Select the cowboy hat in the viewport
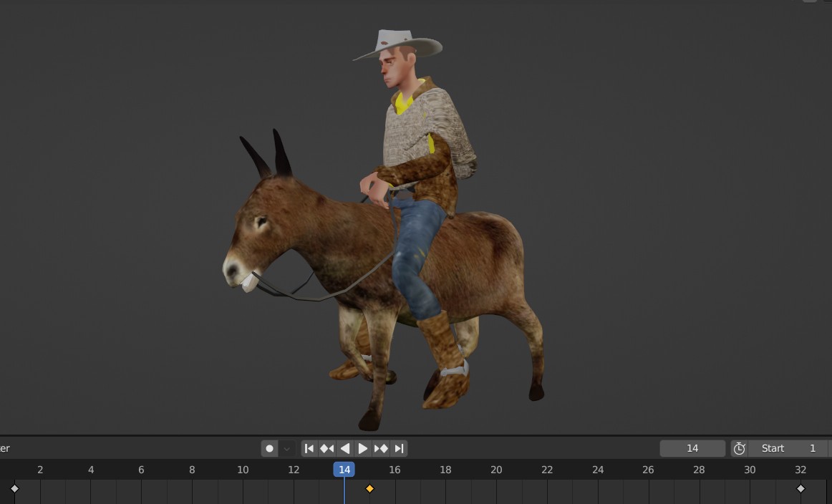Image resolution: width=832 pixels, height=504 pixels. (x=398, y=44)
